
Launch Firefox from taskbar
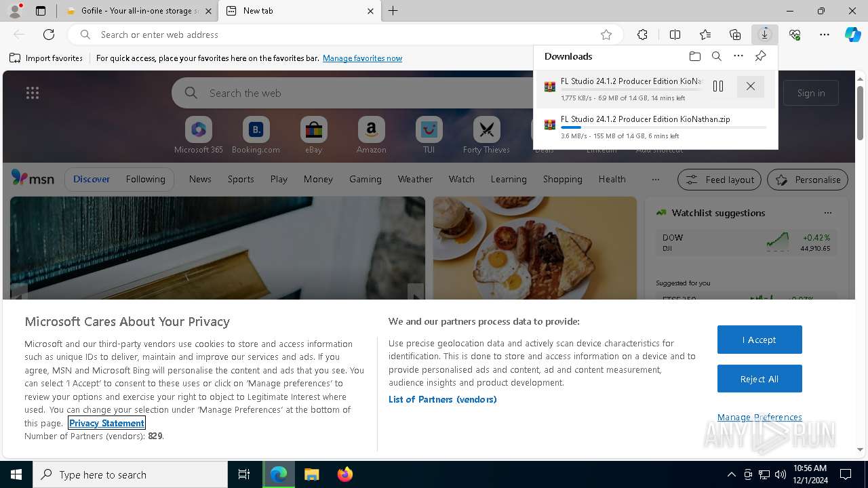(x=344, y=474)
